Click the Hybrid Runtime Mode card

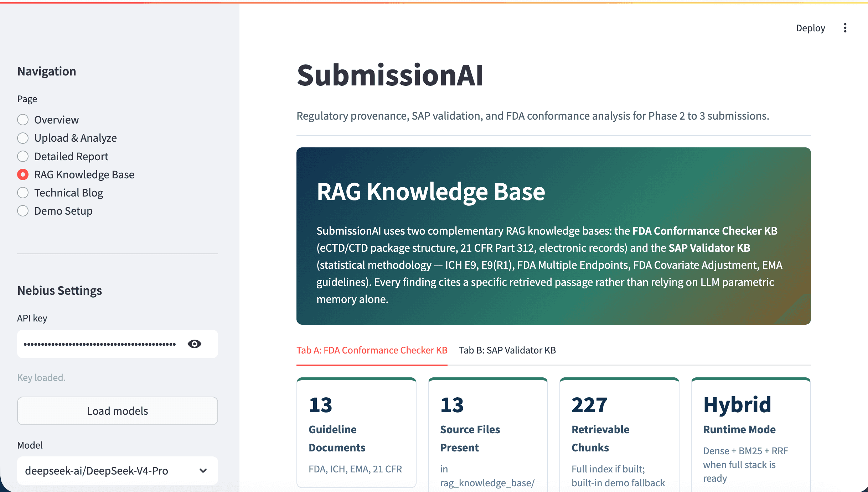pyautogui.click(x=751, y=435)
